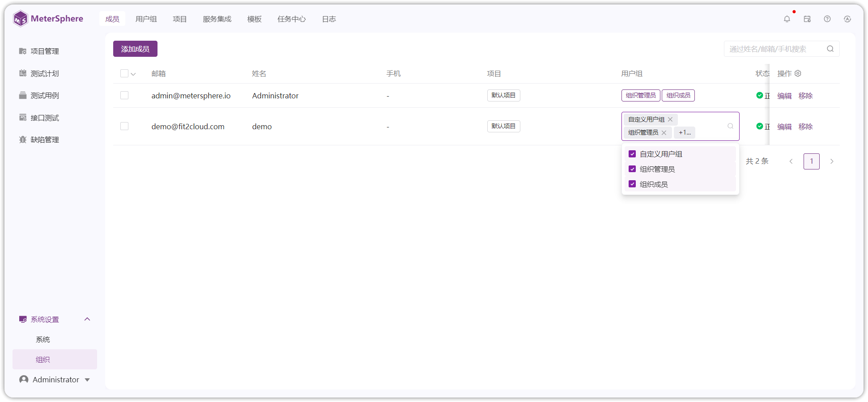Open the user profile icon in the top bar
Screen dimensions: 868x402
coord(847,19)
